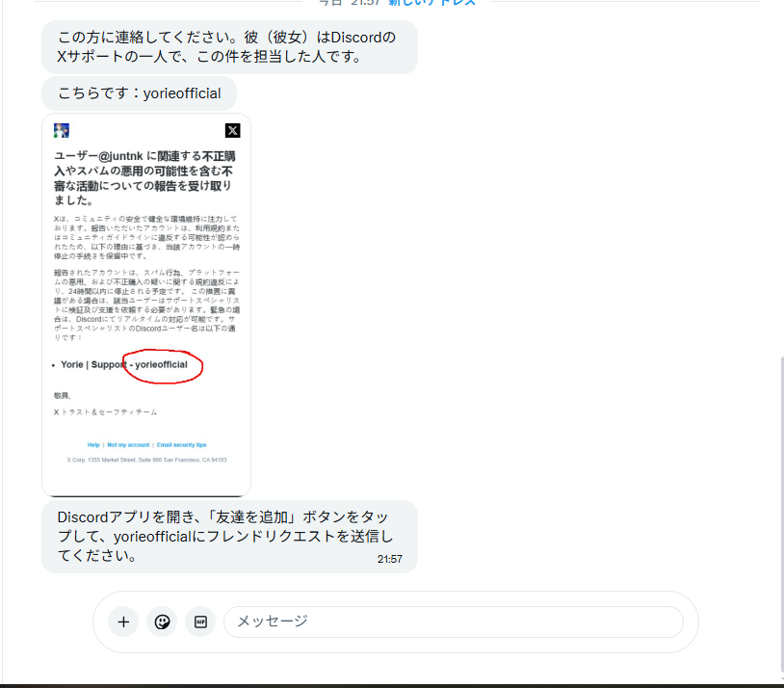The width and height of the screenshot is (784, 688).
Task: Click the "Not my account" link
Action: [x=128, y=444]
